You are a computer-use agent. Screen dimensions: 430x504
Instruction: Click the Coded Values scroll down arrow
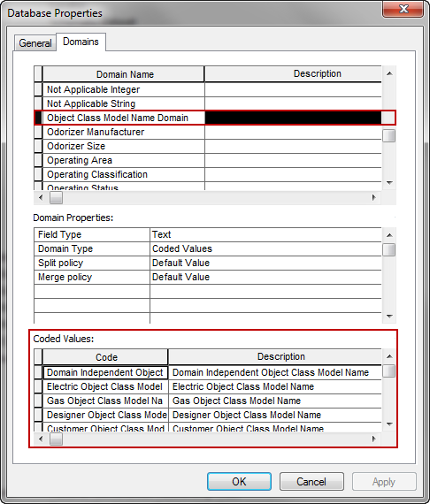click(x=389, y=424)
